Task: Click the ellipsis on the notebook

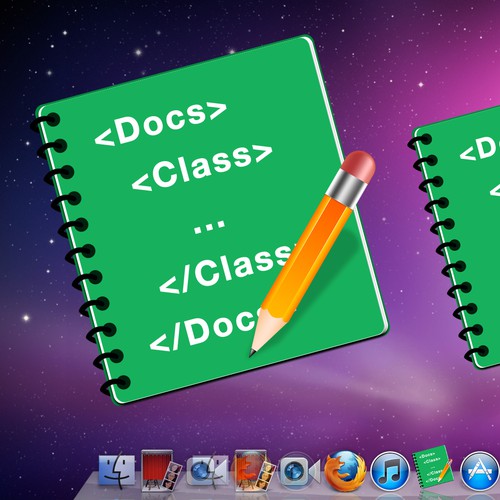Action: click(209, 226)
